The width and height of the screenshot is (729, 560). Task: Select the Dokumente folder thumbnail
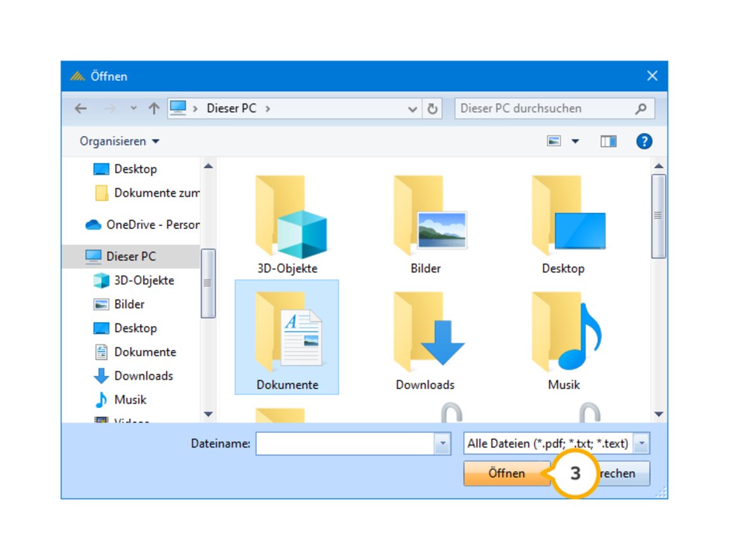(287, 337)
